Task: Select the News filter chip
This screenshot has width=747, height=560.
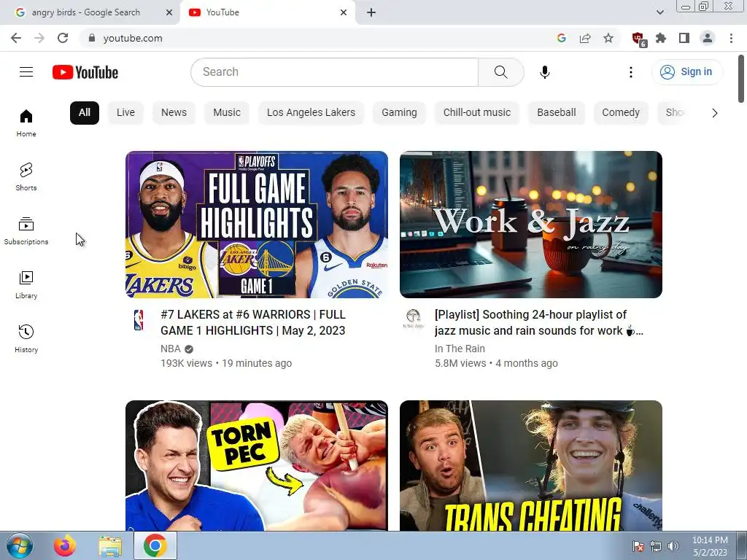Action: coord(174,113)
